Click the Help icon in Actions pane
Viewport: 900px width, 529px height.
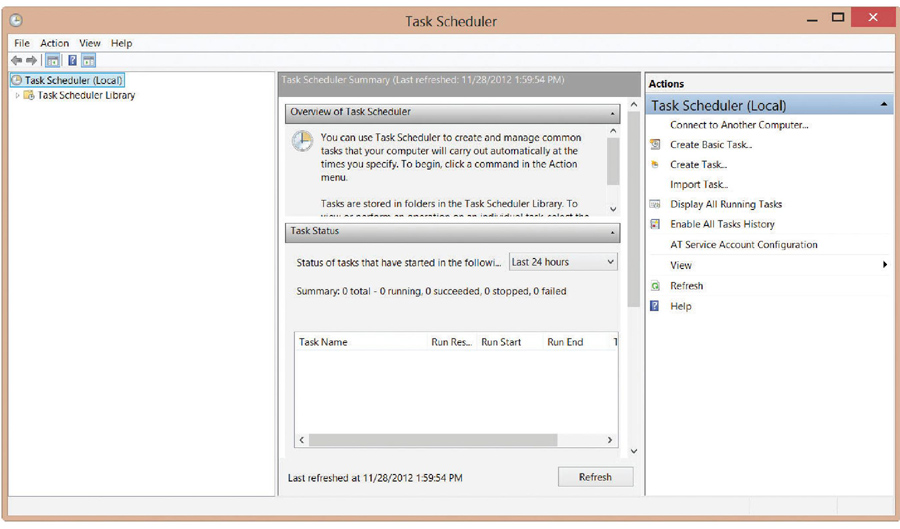click(x=654, y=306)
